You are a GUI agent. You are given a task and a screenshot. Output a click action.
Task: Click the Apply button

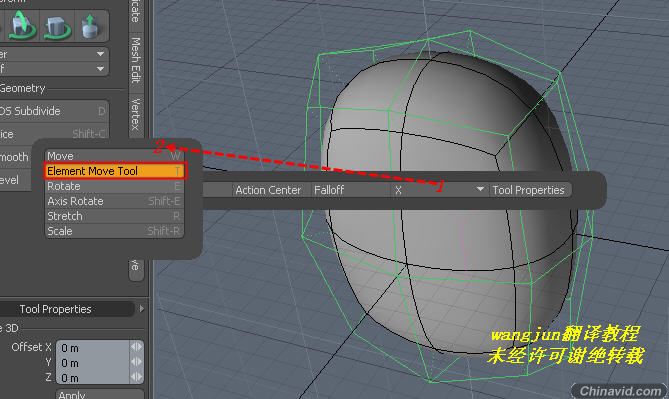point(99,395)
